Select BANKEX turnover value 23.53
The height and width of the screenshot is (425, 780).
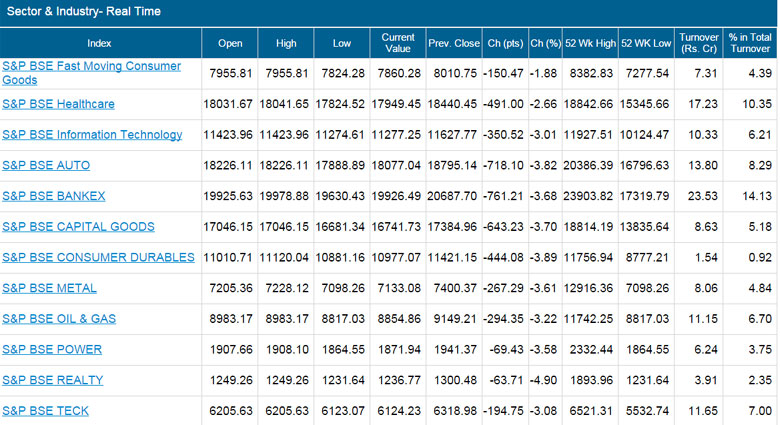pyautogui.click(x=702, y=196)
